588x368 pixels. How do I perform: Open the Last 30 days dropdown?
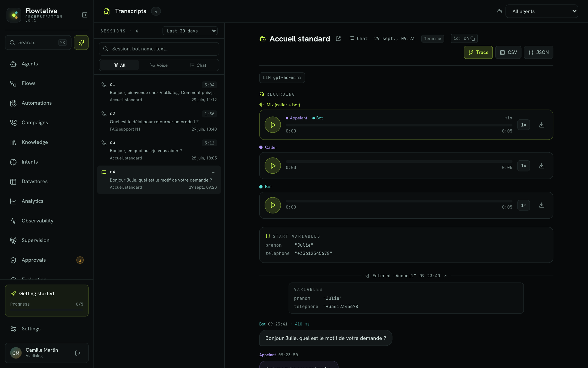coord(190,31)
